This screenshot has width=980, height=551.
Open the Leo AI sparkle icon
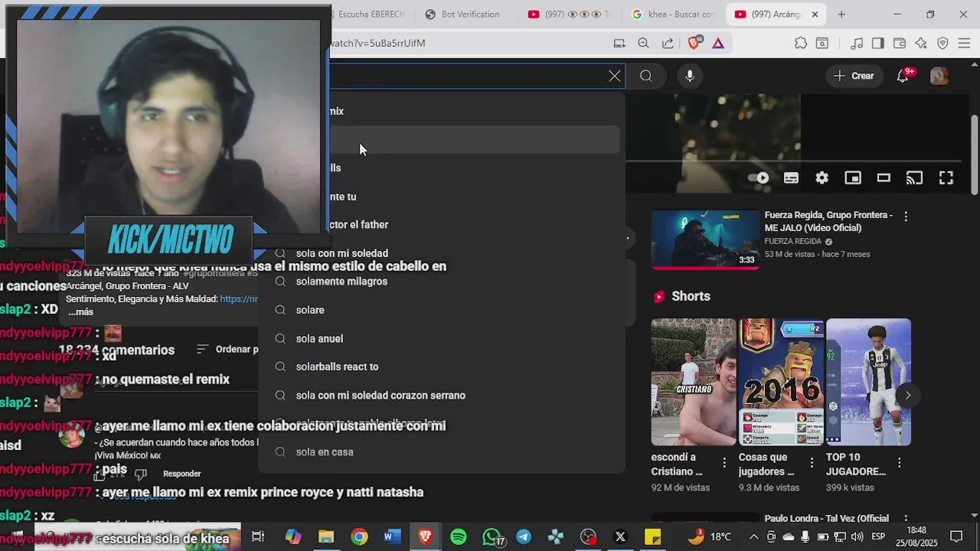[921, 43]
